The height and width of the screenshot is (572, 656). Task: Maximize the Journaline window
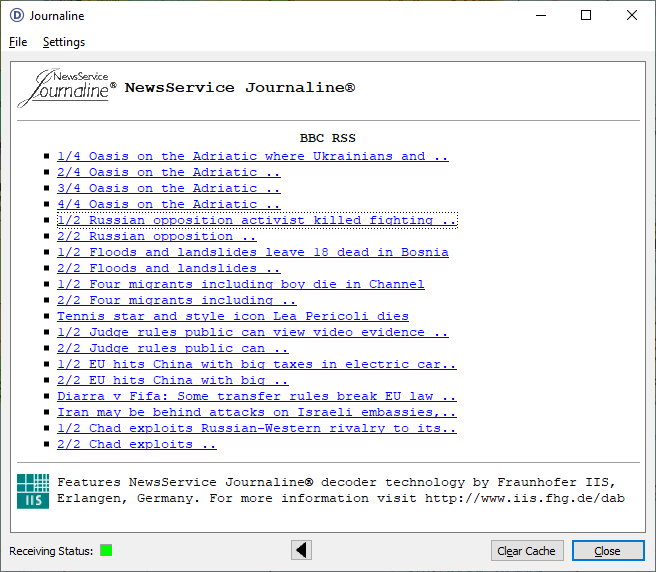coord(586,15)
